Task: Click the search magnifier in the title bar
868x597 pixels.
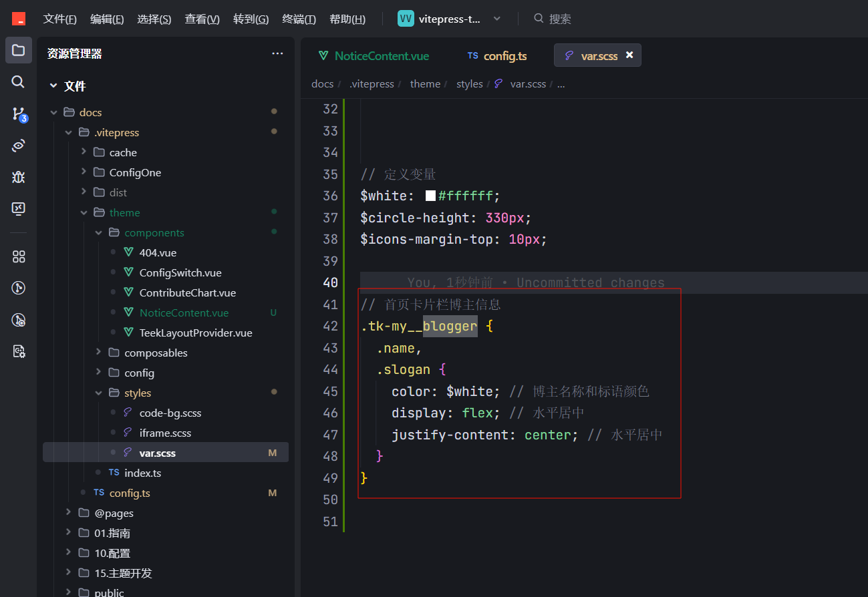Action: point(539,19)
